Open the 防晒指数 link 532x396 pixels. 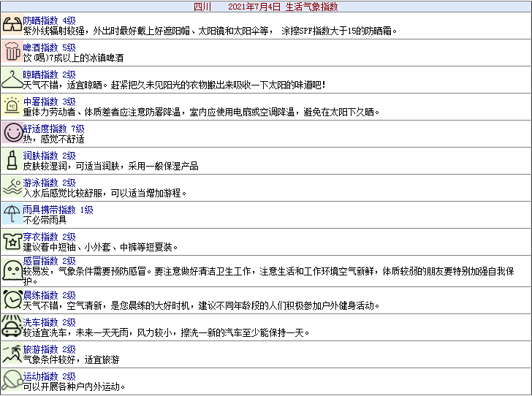[40, 20]
